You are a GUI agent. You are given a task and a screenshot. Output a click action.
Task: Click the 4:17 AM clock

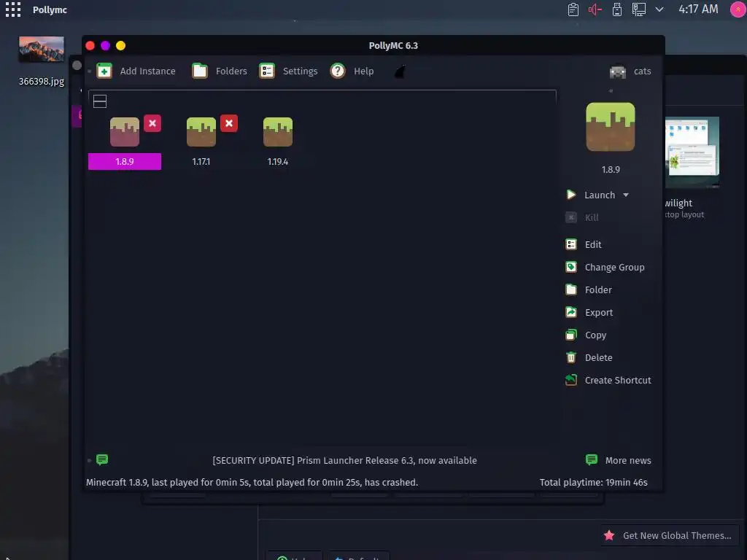pos(698,9)
